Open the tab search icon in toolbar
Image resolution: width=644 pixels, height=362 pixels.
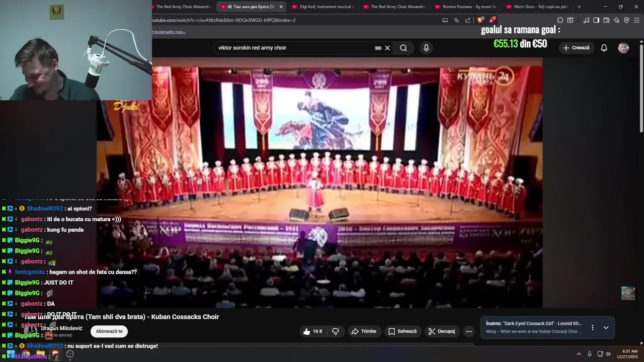click(570, 20)
